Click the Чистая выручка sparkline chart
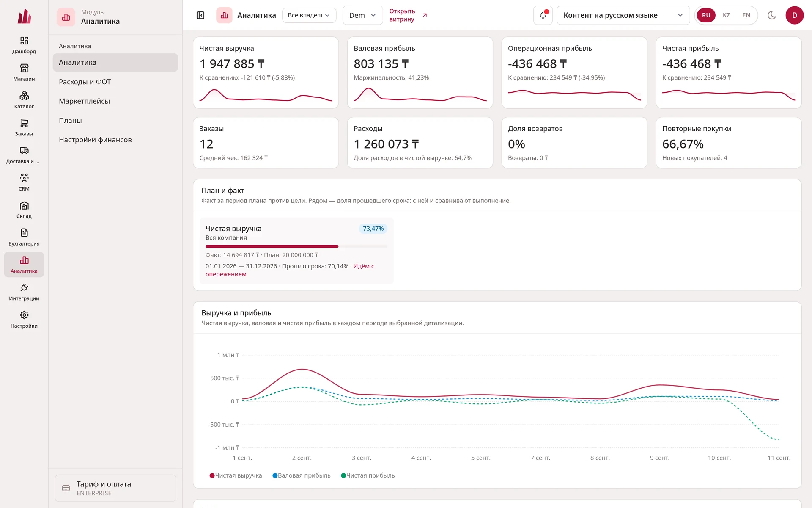Image resolution: width=812 pixels, height=508 pixels. pyautogui.click(x=266, y=95)
